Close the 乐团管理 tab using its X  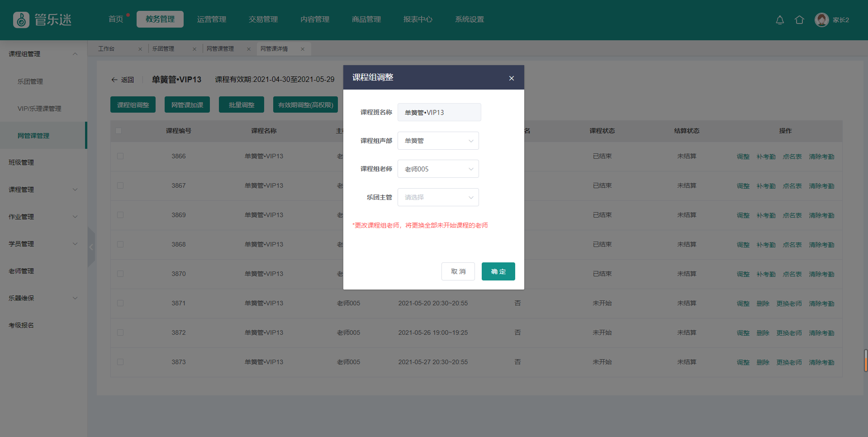194,49
